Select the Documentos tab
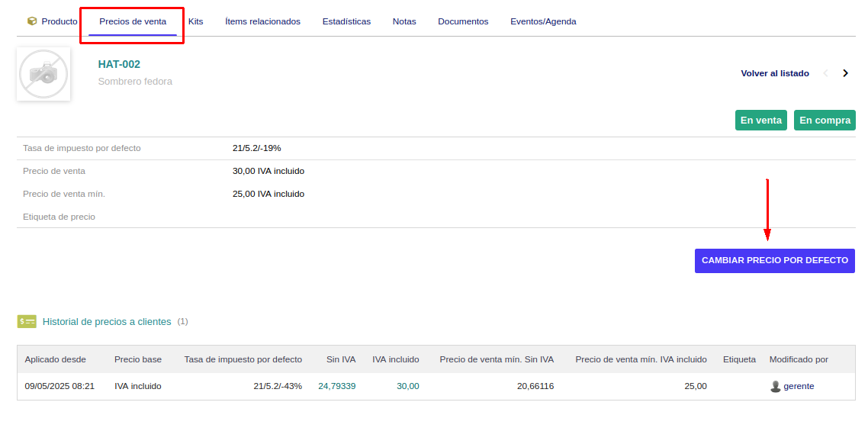Viewport: 868px width, 444px height. (x=463, y=21)
